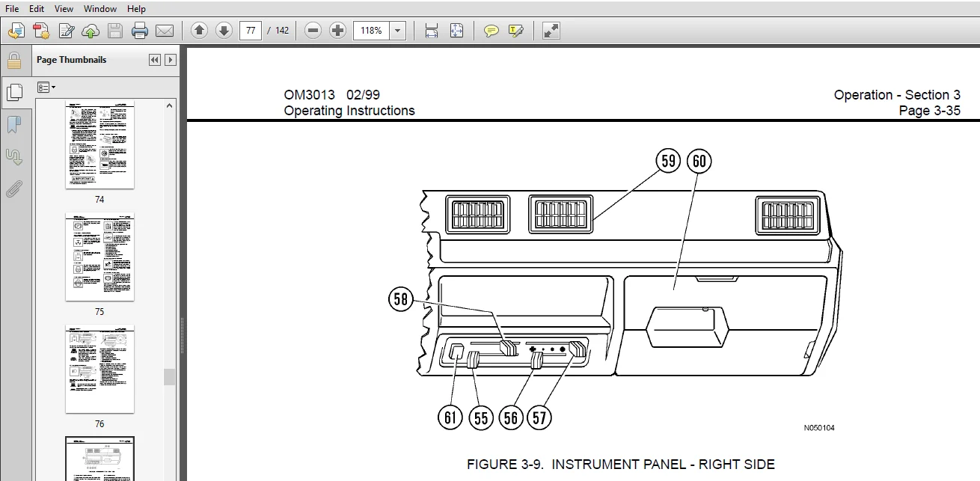Click the 'Page 3-35' text
The image size is (980, 481).
point(930,111)
